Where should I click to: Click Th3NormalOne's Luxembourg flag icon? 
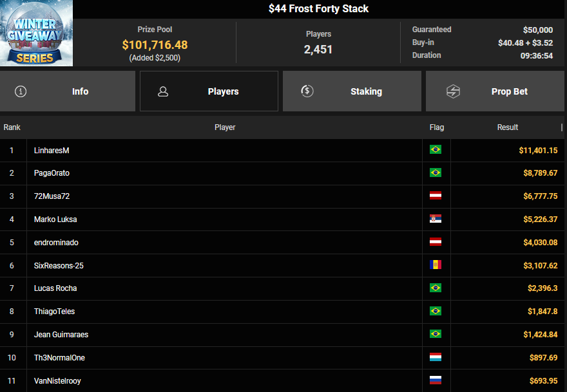click(436, 358)
